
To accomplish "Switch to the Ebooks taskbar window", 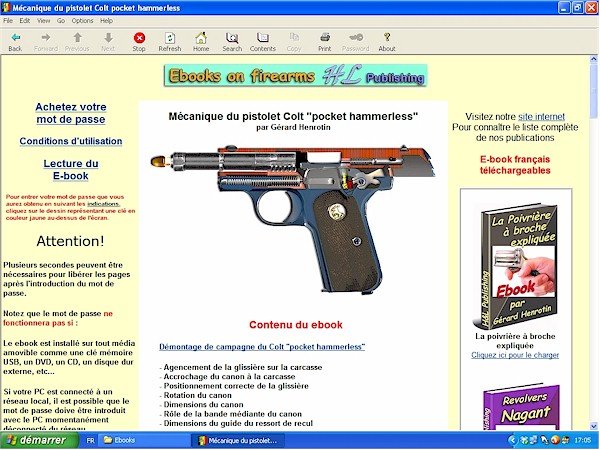I will pyautogui.click(x=143, y=440).
